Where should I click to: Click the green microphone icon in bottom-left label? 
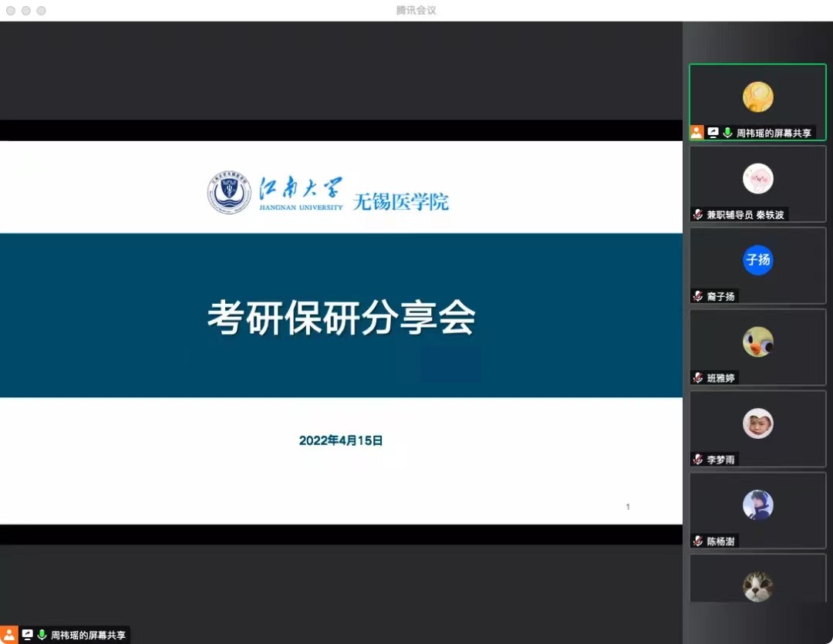tap(42, 635)
